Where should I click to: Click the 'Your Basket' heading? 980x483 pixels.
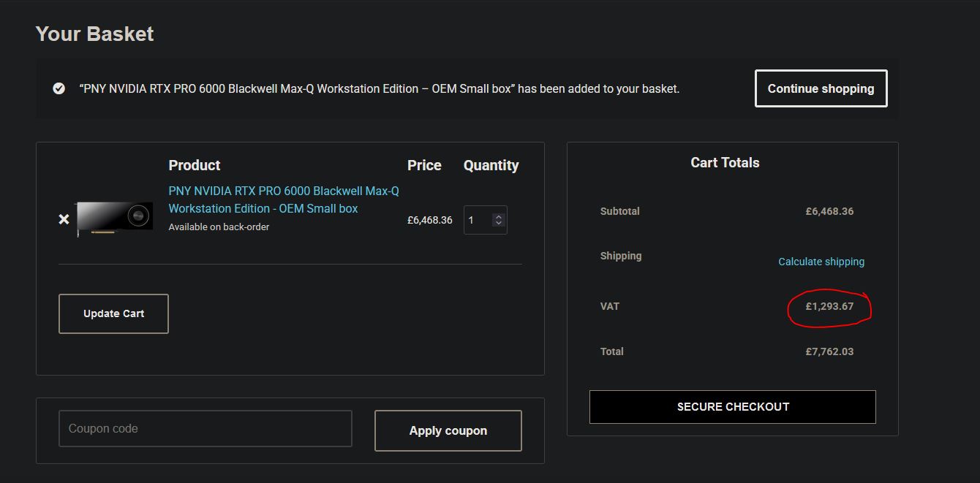[94, 34]
